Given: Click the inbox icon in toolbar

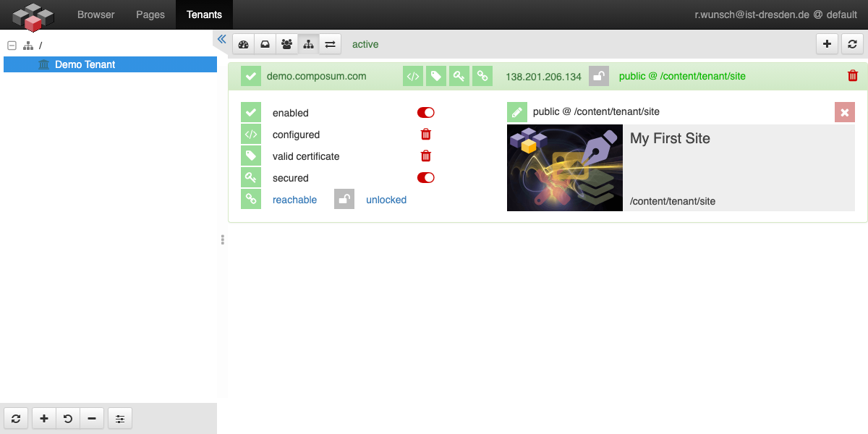Looking at the screenshot, I should [x=265, y=44].
